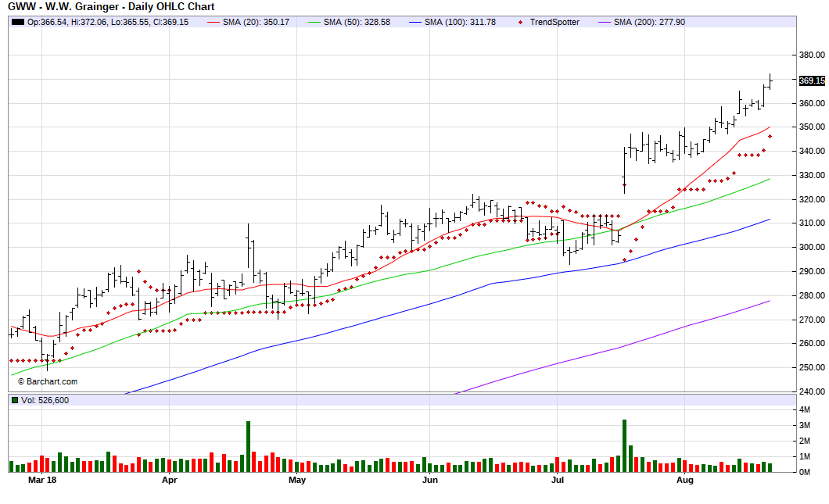Click the 3M volume axis label
The height and width of the screenshot is (504, 829).
click(805, 426)
